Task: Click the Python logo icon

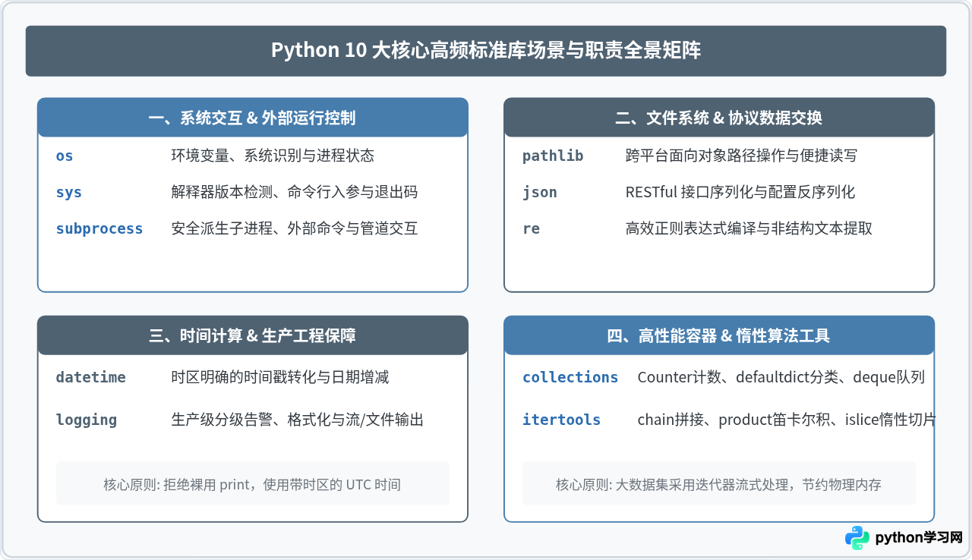Action: tap(857, 538)
